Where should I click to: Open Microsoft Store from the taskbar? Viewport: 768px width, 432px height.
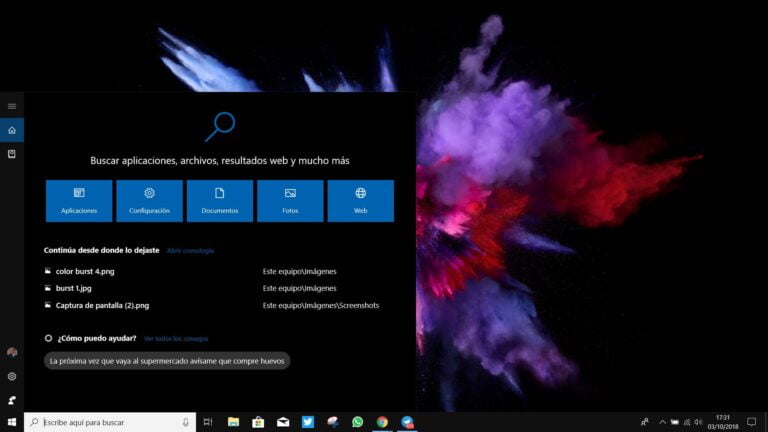[x=258, y=422]
